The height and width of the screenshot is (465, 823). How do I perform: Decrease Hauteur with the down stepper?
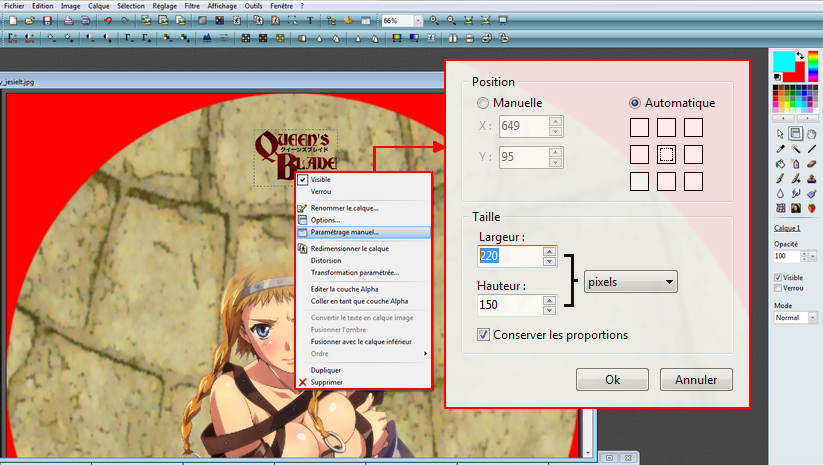click(549, 310)
